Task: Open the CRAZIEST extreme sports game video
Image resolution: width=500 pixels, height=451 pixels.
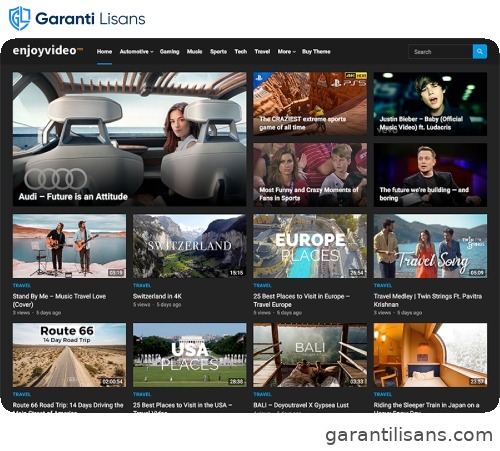Action: coord(310,104)
